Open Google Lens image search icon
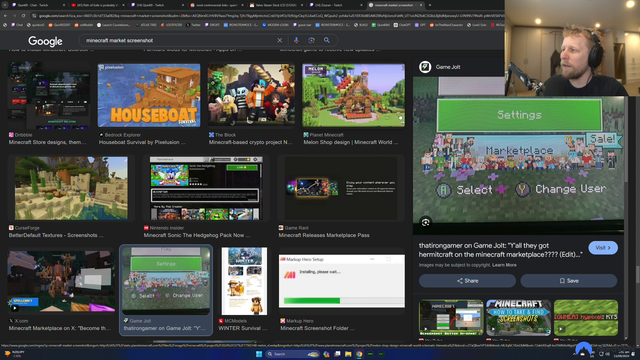This screenshot has height=360, width=640. pos(311,40)
